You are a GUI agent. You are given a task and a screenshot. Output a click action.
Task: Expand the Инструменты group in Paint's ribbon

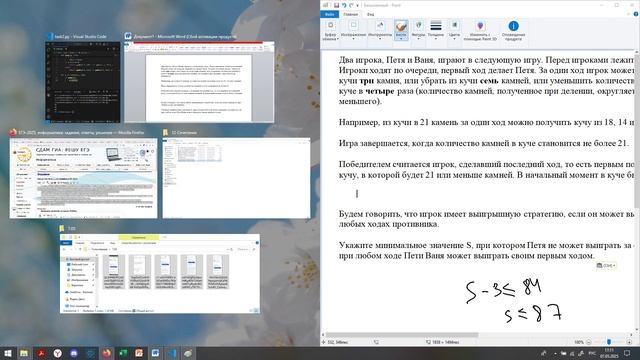pyautogui.click(x=380, y=31)
